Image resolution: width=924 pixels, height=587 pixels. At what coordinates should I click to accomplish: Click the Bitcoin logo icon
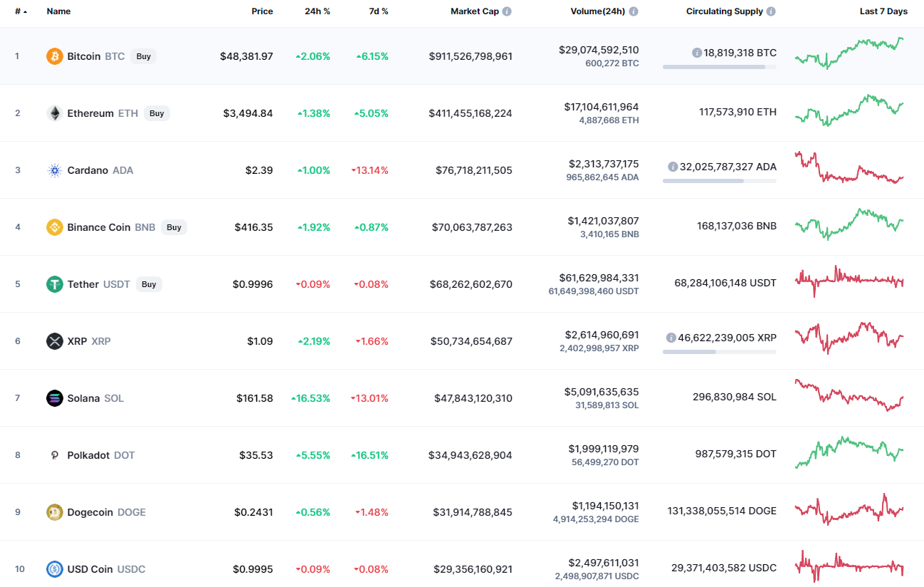[55, 56]
